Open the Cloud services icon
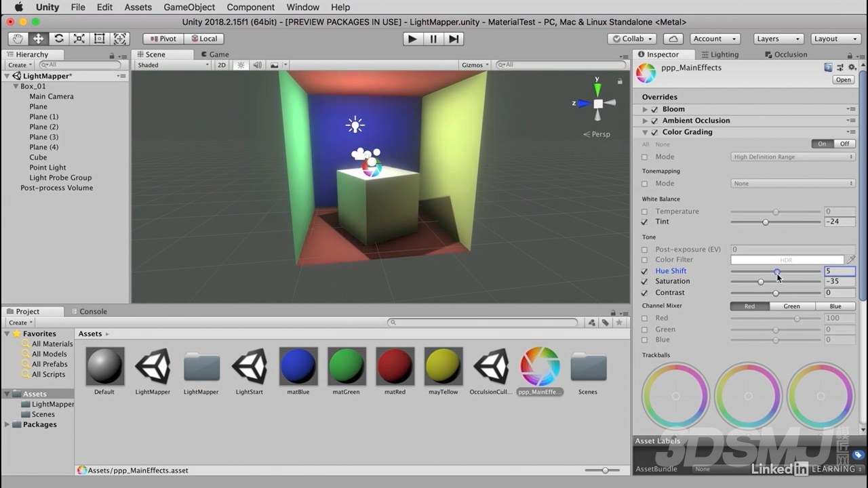 click(673, 39)
